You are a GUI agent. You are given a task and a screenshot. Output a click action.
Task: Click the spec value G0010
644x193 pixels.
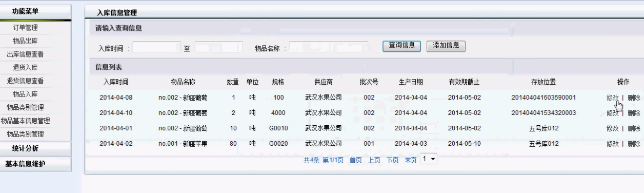click(x=278, y=128)
